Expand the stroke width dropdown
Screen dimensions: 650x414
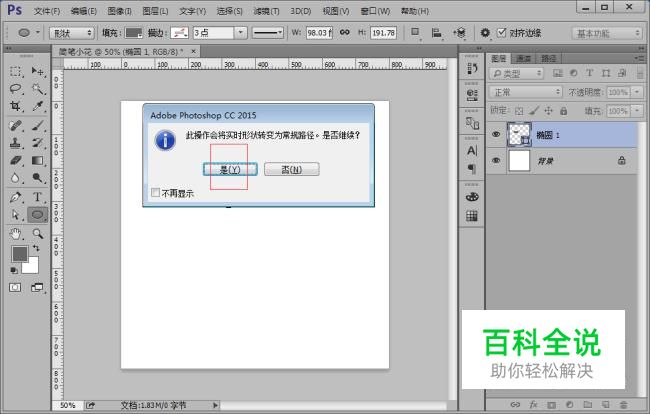(x=240, y=33)
